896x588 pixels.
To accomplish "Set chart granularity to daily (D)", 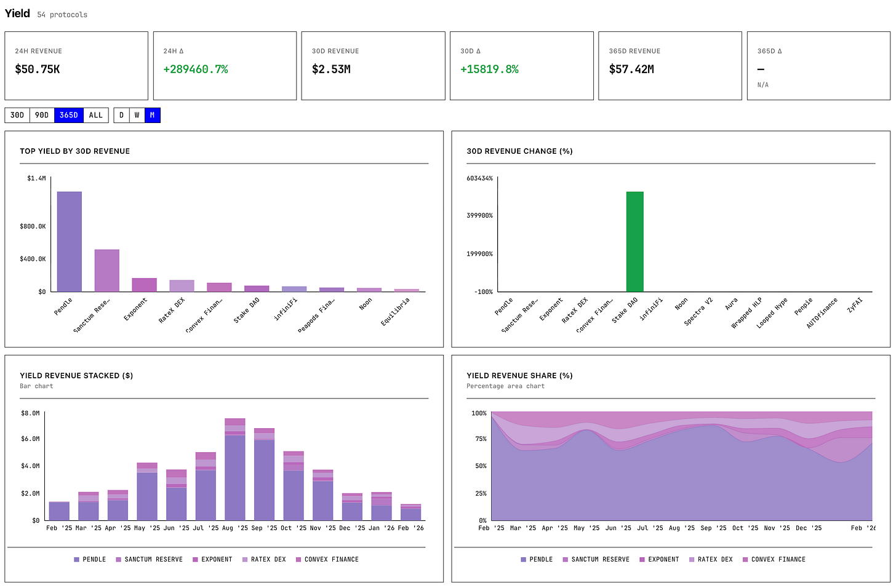I will click(x=121, y=115).
